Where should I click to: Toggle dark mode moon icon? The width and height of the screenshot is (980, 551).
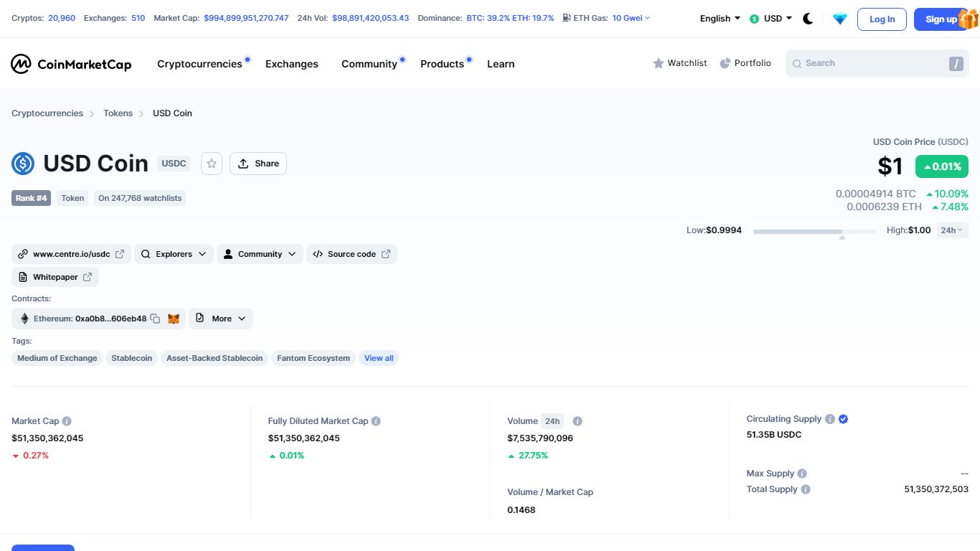pyautogui.click(x=808, y=19)
